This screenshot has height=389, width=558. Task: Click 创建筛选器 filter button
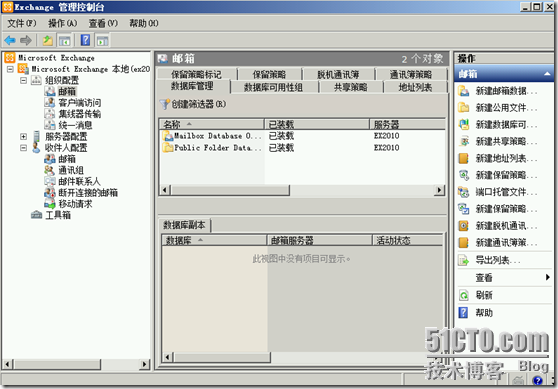click(x=193, y=104)
